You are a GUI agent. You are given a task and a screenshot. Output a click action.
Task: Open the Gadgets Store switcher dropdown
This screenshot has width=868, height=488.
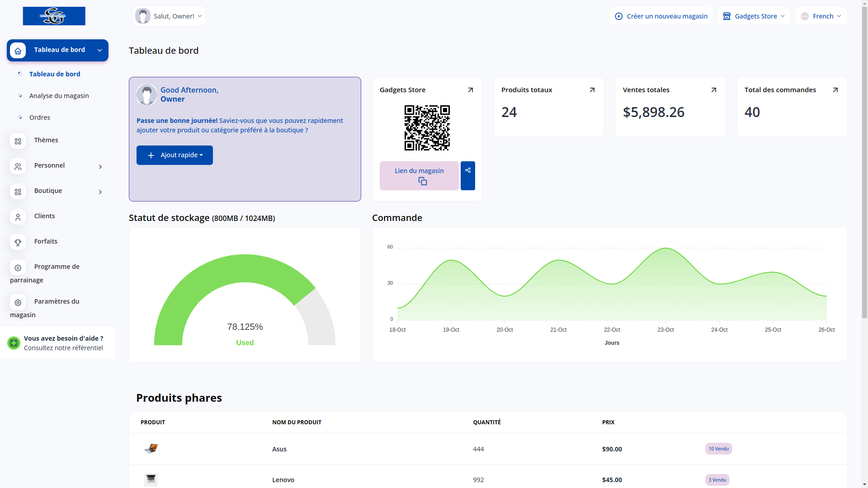click(754, 16)
